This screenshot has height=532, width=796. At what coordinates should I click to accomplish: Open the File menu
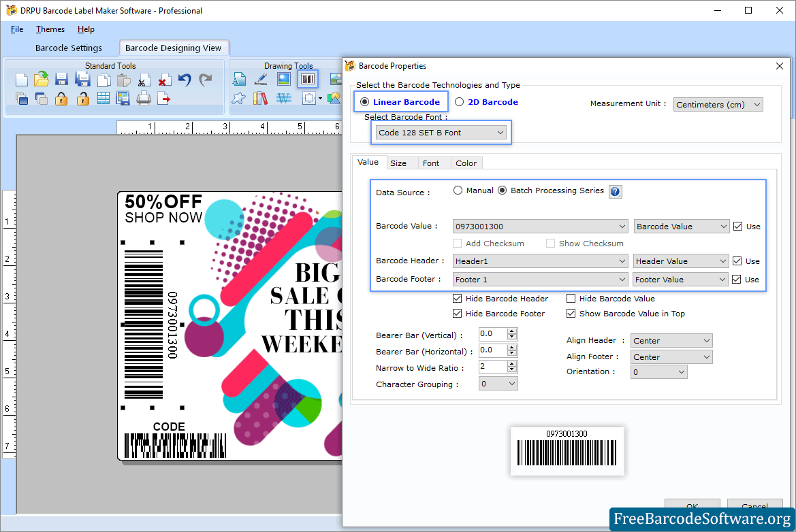tap(17, 29)
